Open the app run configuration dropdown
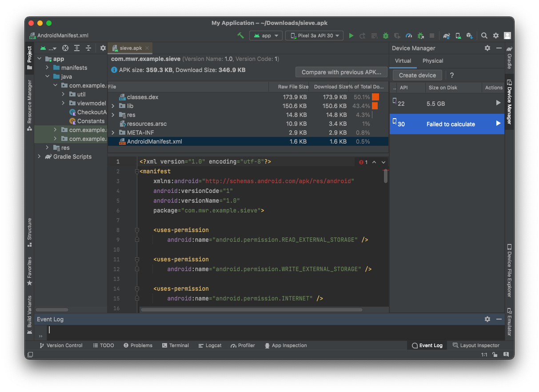539x392 pixels. click(266, 36)
